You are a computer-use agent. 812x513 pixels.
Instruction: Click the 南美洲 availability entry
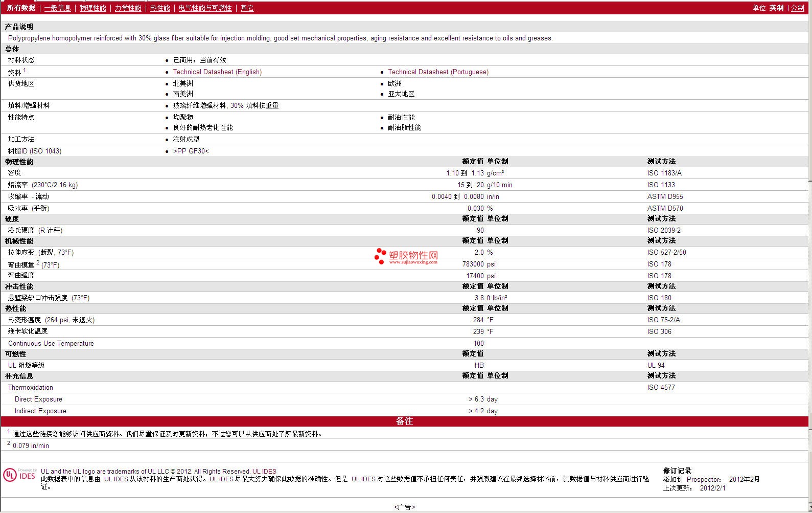(x=183, y=94)
